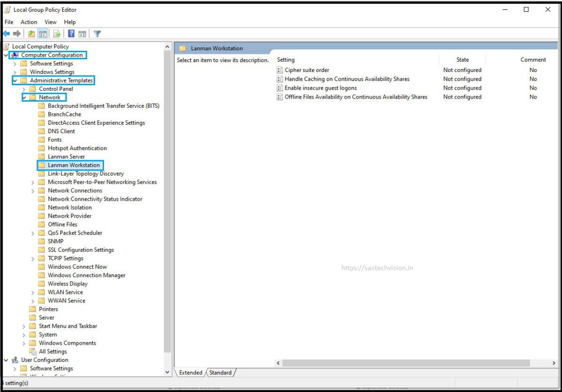Open the View menu

[50, 22]
